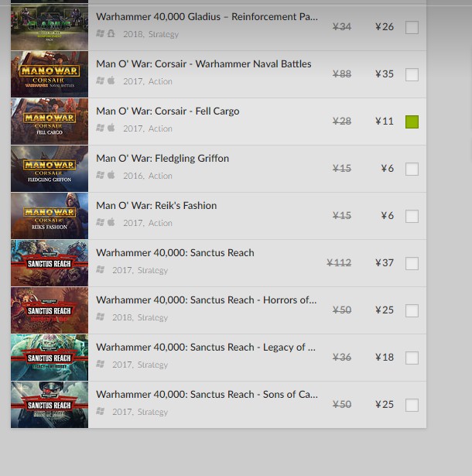Open Man O' War: Reik's Fashion title
Screen dimensions: 472x476
coord(156,206)
